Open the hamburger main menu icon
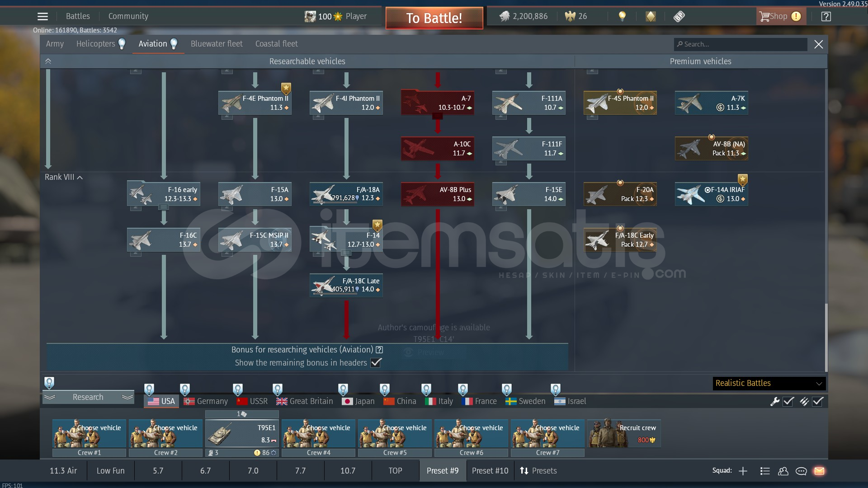This screenshot has height=488, width=868. click(x=42, y=17)
